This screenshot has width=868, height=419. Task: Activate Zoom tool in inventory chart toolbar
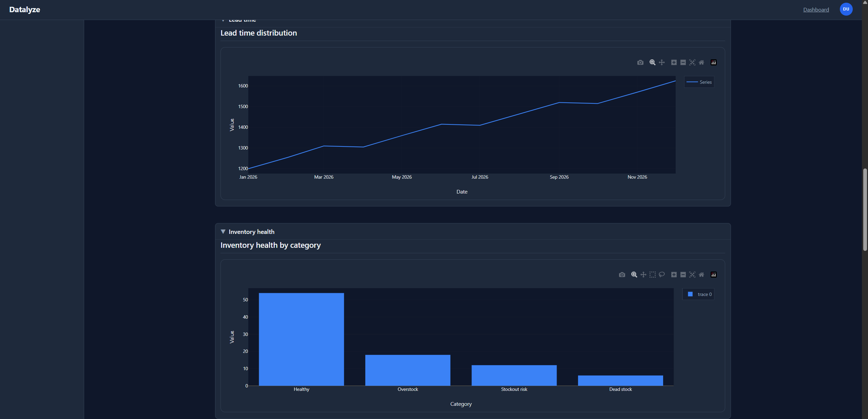click(634, 275)
